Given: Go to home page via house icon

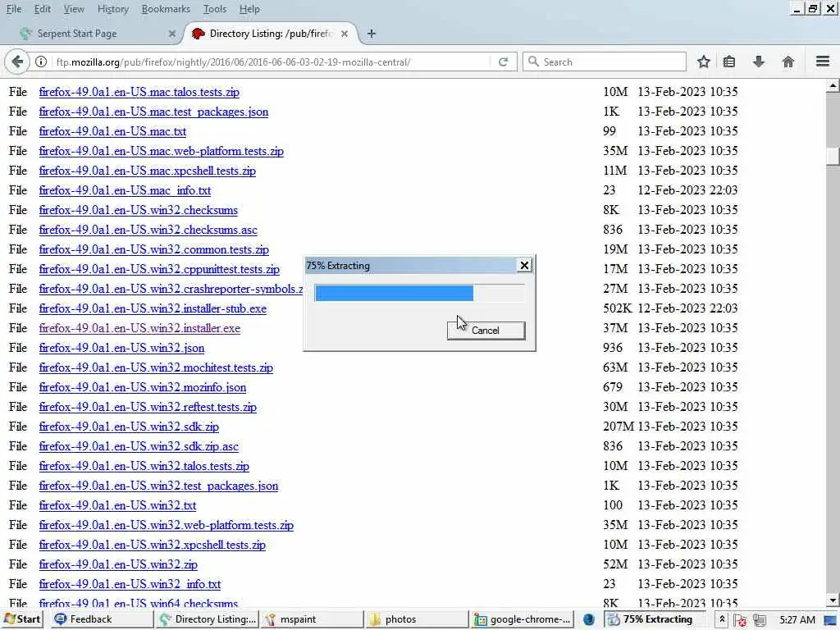Looking at the screenshot, I should [788, 62].
